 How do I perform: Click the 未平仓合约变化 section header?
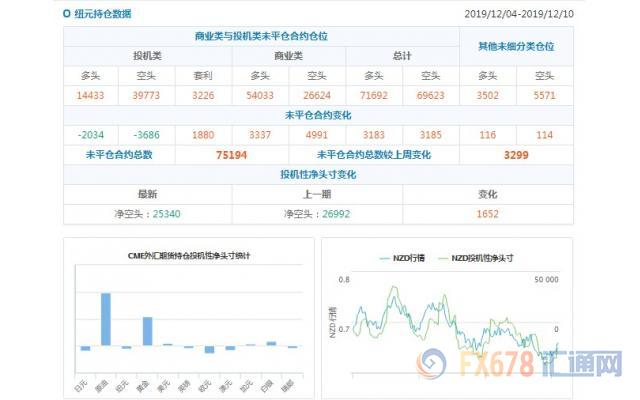318,116
